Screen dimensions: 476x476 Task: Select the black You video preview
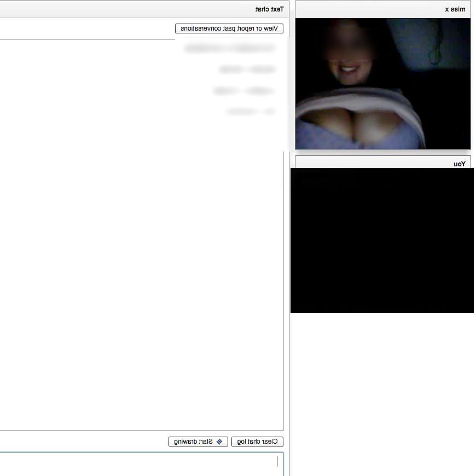point(382,240)
